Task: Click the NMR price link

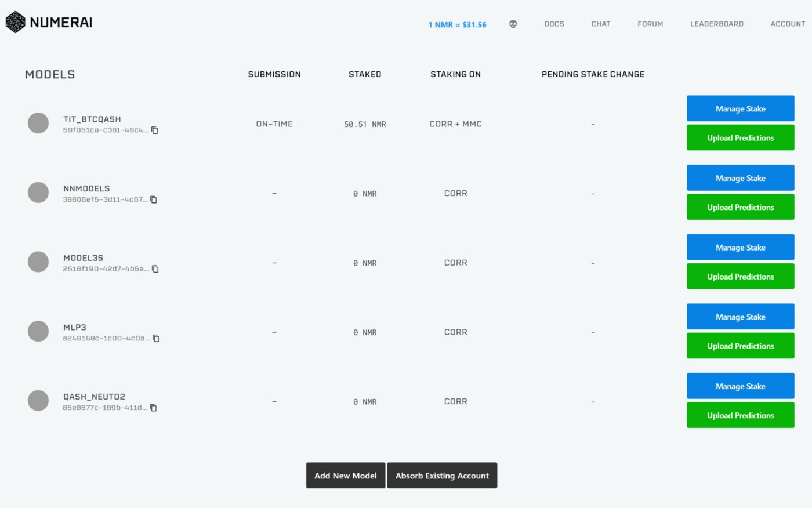Action: click(x=457, y=25)
